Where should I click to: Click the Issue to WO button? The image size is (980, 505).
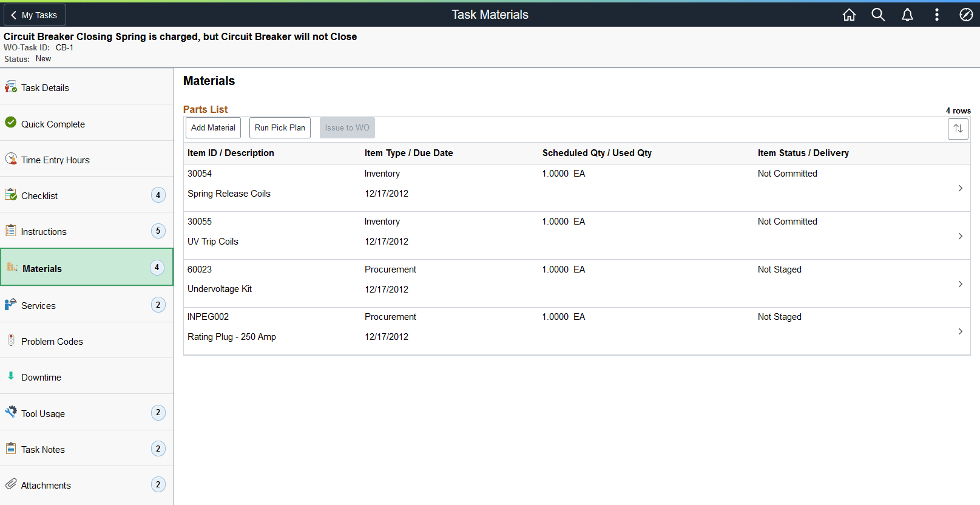click(x=347, y=127)
